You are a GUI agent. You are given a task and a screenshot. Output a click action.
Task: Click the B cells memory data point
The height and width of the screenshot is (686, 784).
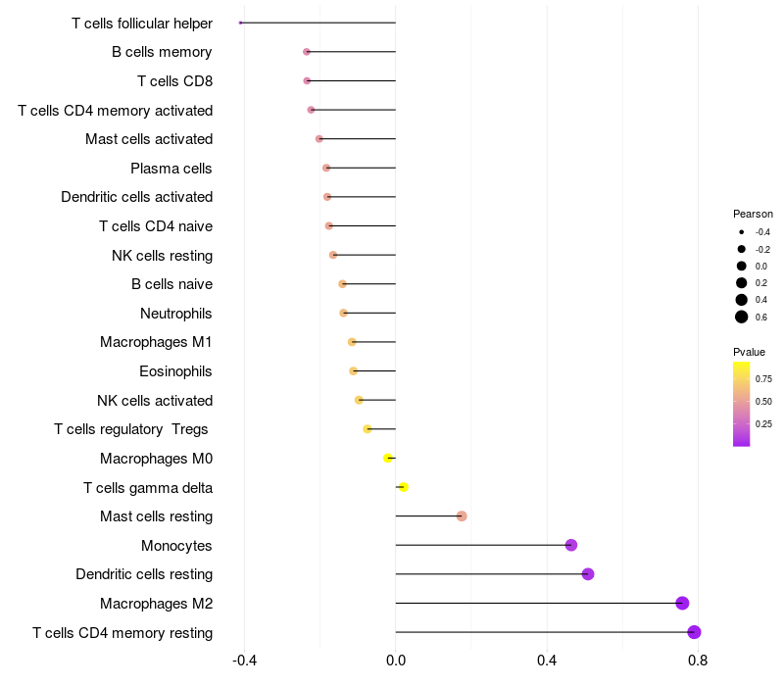coord(307,51)
